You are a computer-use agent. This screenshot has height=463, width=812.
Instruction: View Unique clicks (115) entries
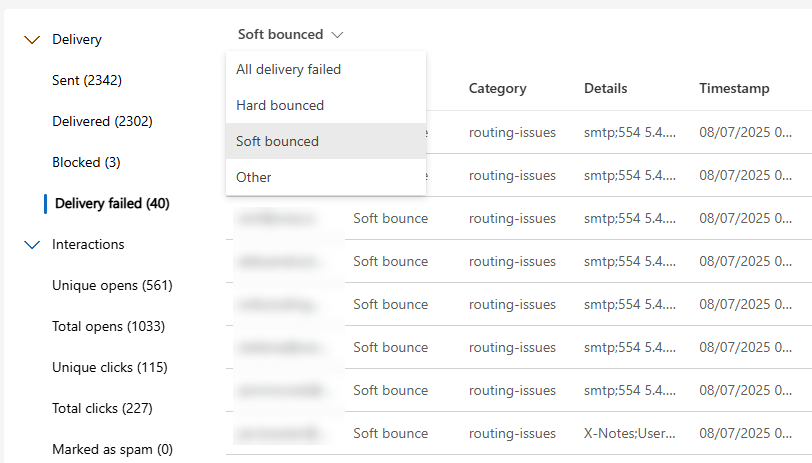point(109,367)
